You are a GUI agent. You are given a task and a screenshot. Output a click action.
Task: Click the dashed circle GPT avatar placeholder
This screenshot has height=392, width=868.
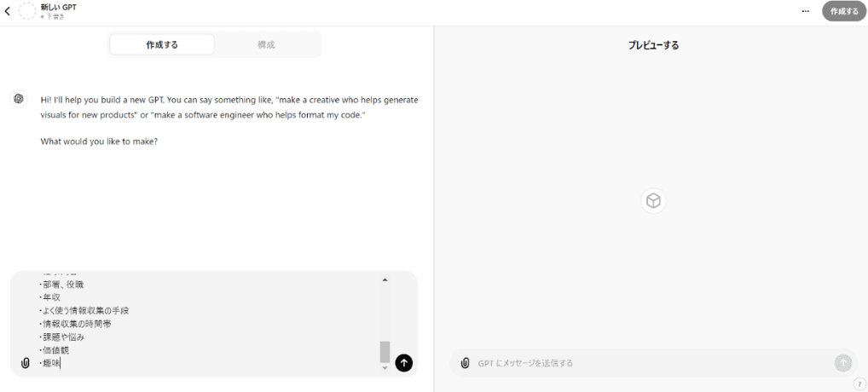(x=27, y=11)
